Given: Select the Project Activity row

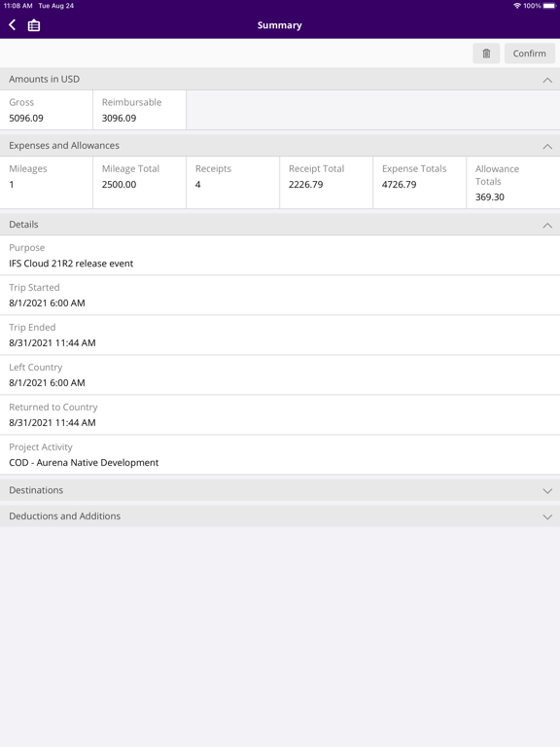Looking at the screenshot, I should click(x=280, y=455).
